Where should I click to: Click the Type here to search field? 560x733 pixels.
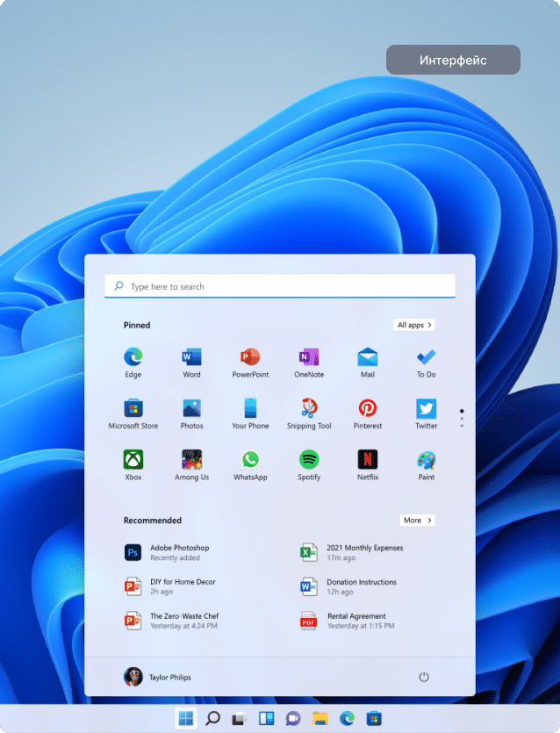(279, 286)
